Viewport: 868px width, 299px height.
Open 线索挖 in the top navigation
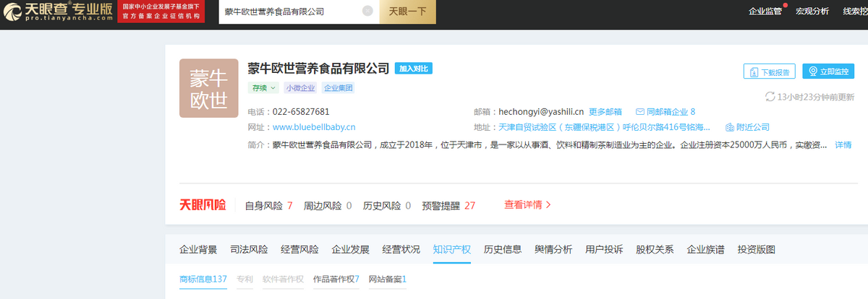pyautogui.click(x=855, y=12)
